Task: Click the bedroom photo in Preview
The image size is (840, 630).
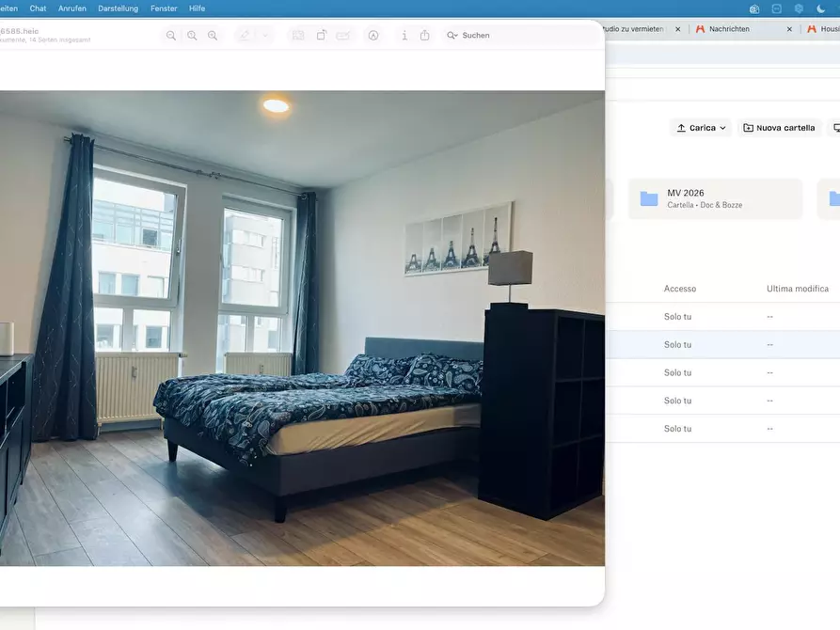Action: tap(302, 328)
